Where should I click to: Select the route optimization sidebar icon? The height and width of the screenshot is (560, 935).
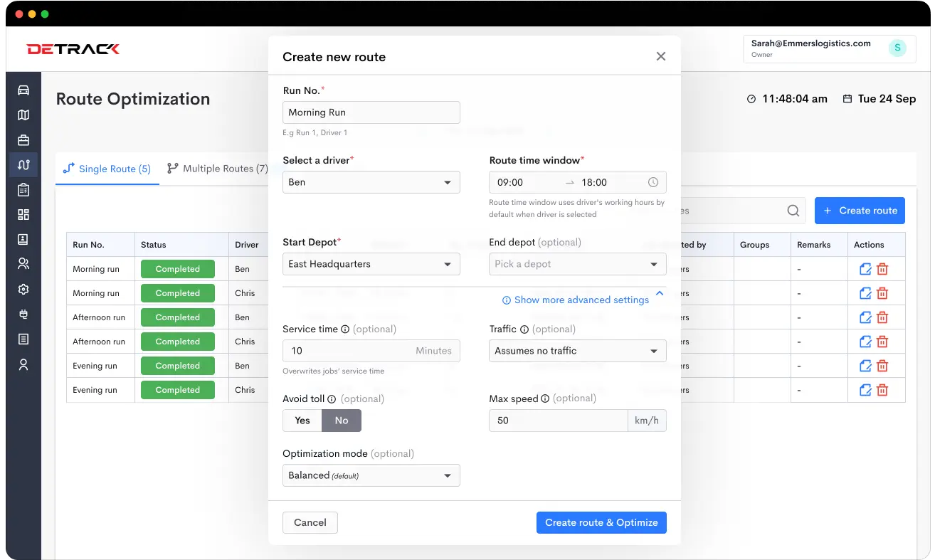[x=23, y=164]
